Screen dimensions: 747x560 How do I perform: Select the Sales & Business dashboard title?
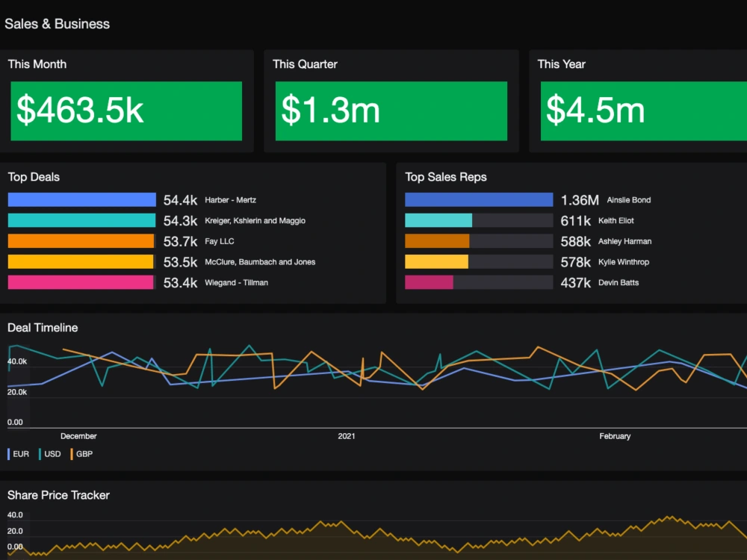(x=58, y=23)
